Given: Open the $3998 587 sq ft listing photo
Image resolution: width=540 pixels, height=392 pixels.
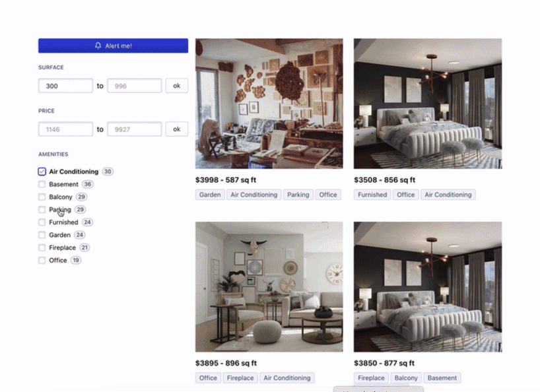Looking at the screenshot, I should (x=269, y=104).
